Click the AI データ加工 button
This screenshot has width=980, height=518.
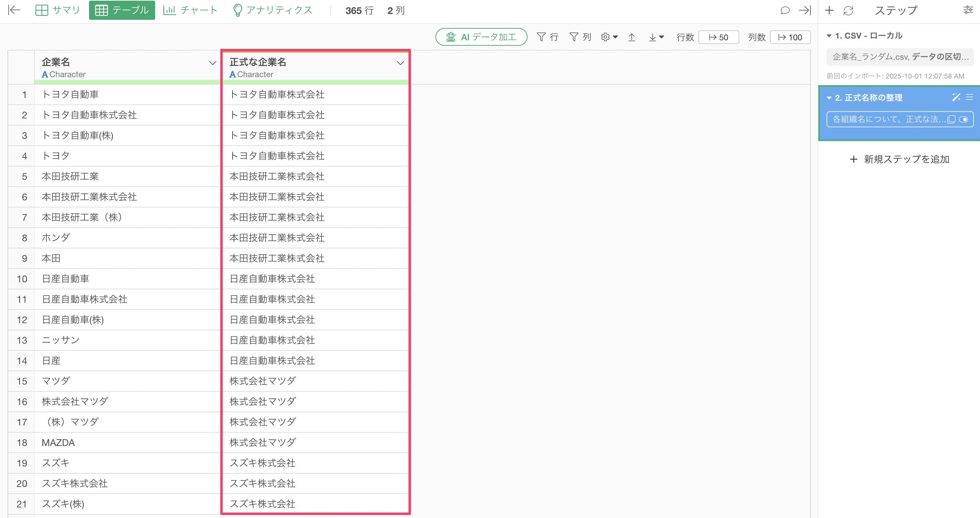(x=481, y=37)
